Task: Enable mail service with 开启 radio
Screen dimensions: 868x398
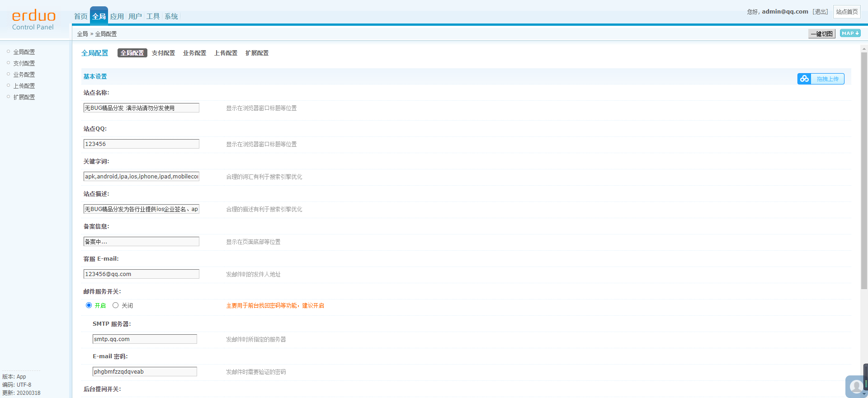Action: [89, 305]
